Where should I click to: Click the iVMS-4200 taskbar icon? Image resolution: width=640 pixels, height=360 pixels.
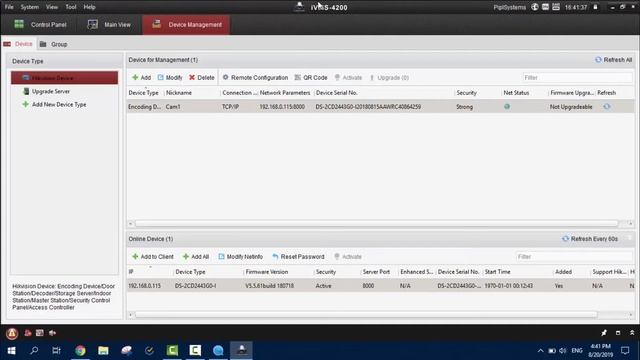241,350
